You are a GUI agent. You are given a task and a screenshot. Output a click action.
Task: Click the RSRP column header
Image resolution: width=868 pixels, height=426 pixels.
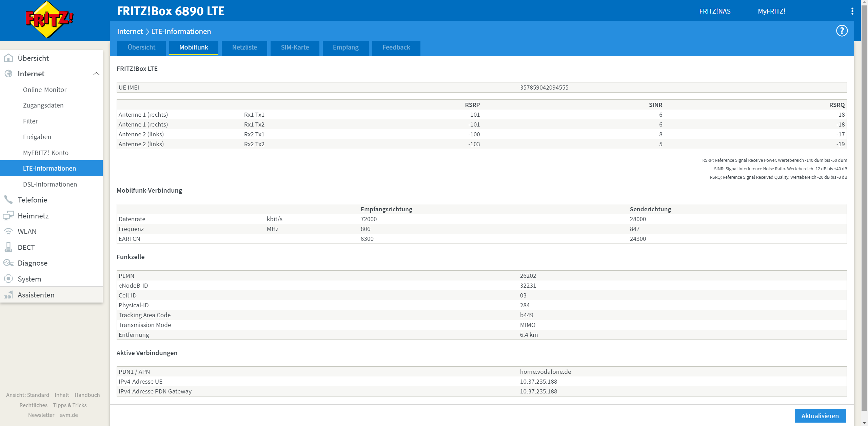(472, 105)
